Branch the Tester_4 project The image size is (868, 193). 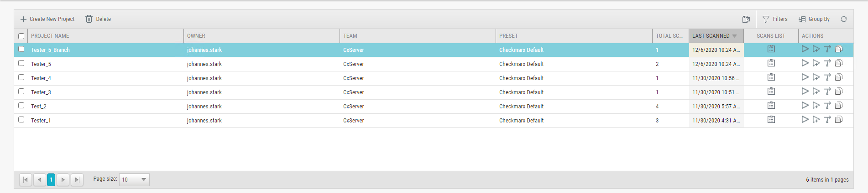coord(827,77)
